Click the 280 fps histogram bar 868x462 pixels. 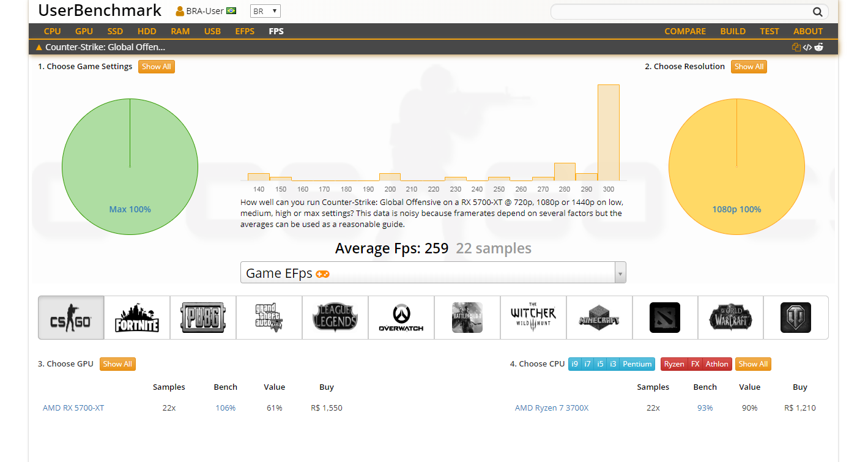(565, 172)
